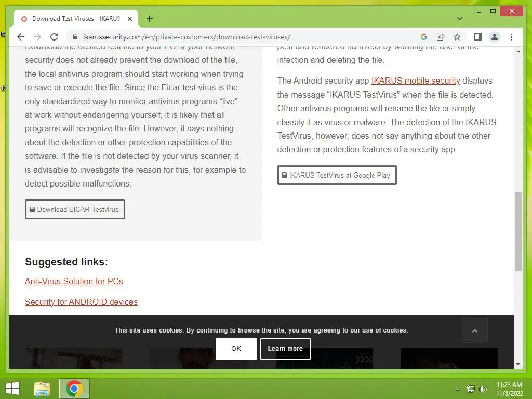The width and height of the screenshot is (532, 399).
Task: Open the Chrome side panel
Action: 478,37
